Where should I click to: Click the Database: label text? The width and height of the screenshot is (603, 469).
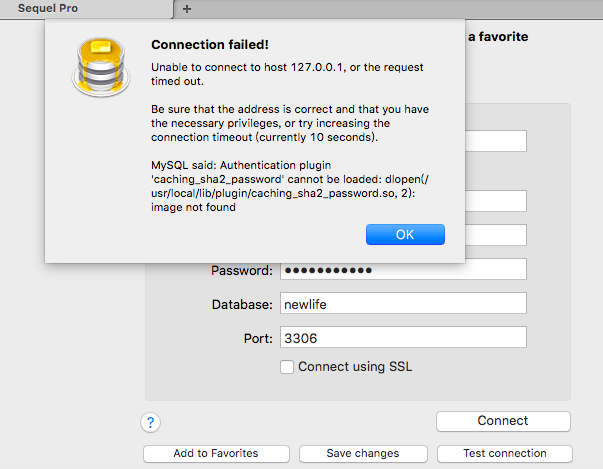point(241,304)
